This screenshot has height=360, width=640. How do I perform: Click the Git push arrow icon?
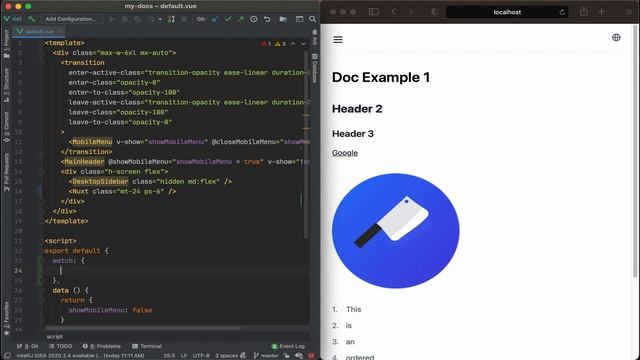point(241,19)
